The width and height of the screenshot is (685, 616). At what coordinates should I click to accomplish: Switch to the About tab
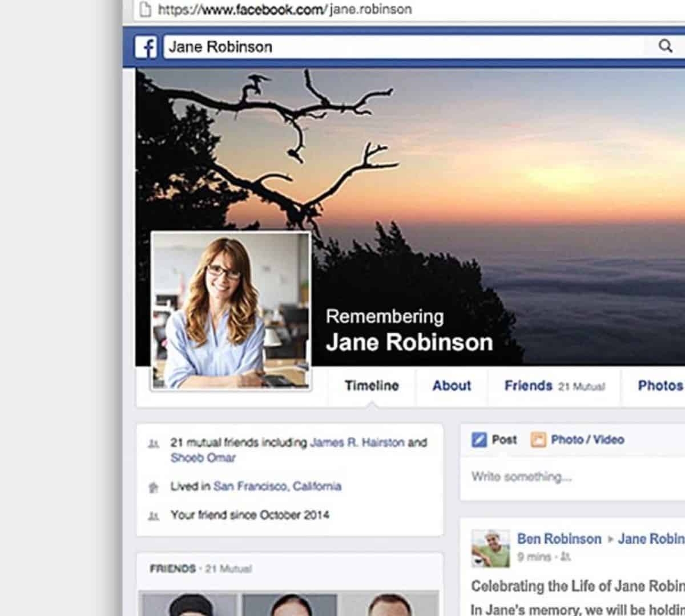click(452, 386)
